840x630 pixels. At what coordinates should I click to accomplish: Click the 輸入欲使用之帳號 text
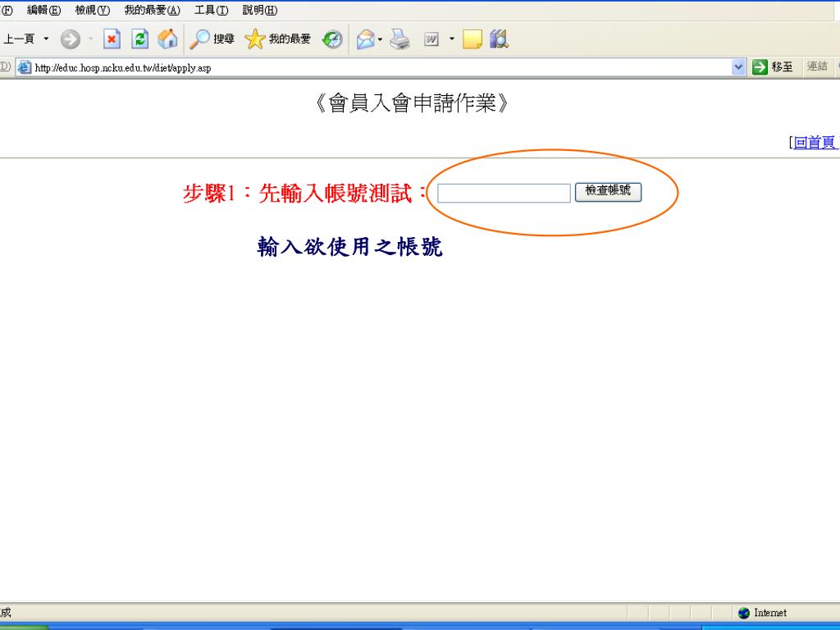349,246
